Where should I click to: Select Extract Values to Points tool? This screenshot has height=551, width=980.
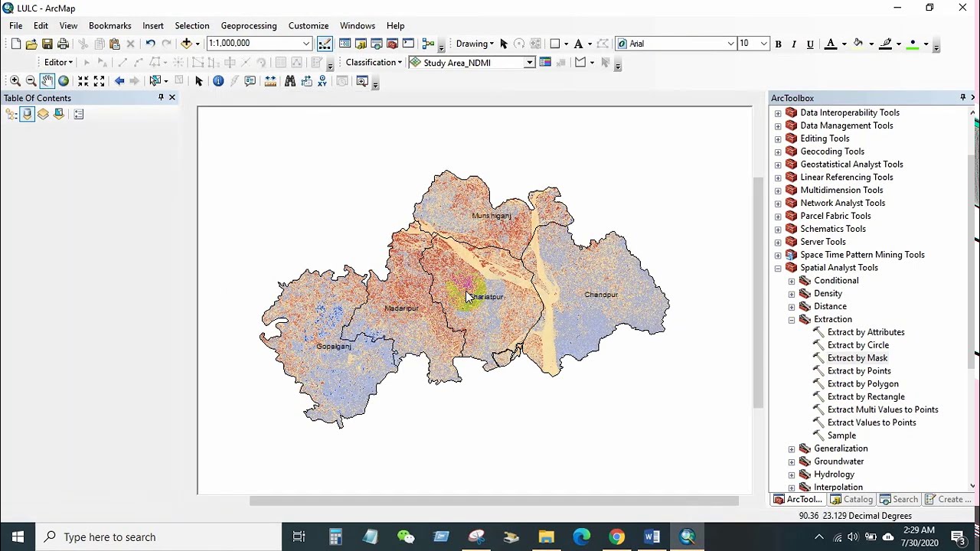[x=864, y=422]
